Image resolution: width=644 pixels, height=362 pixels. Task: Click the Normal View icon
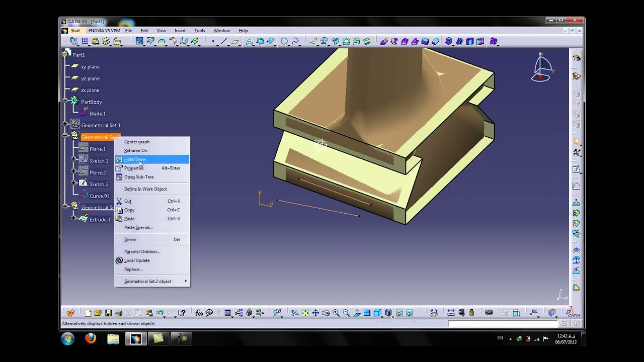pos(357,313)
